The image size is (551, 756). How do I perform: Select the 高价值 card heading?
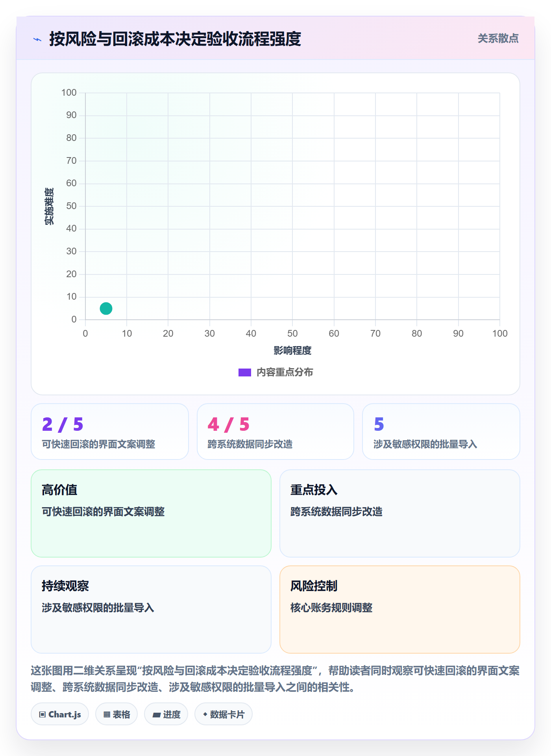(x=59, y=490)
